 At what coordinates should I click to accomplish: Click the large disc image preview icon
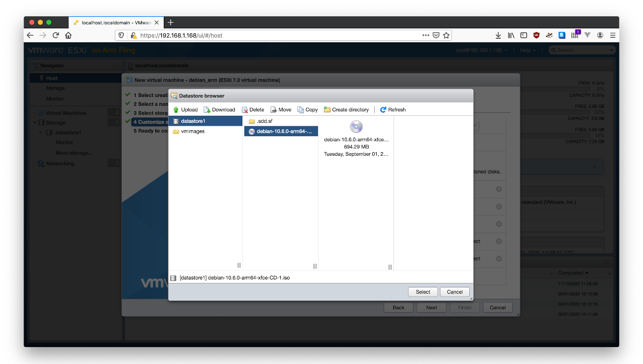356,126
